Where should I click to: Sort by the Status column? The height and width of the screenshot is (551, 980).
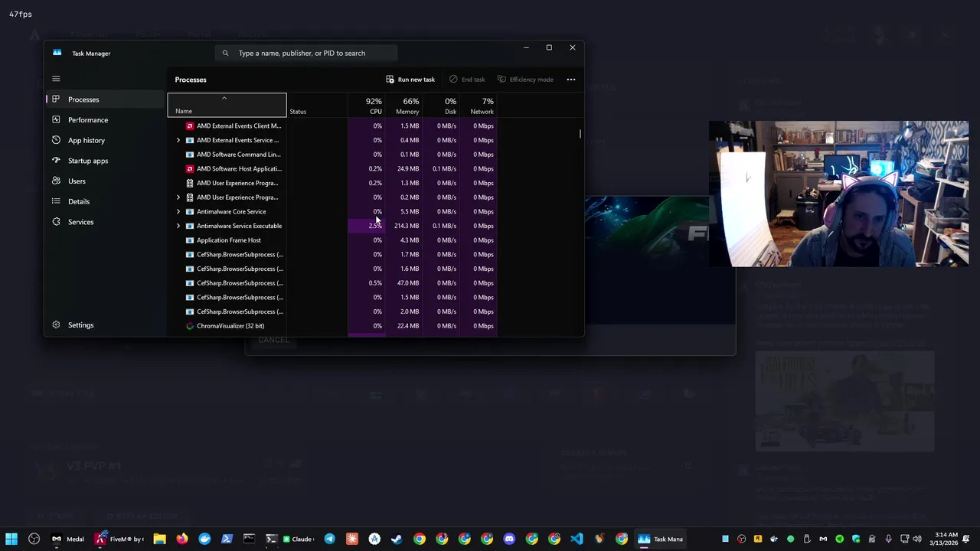click(317, 106)
